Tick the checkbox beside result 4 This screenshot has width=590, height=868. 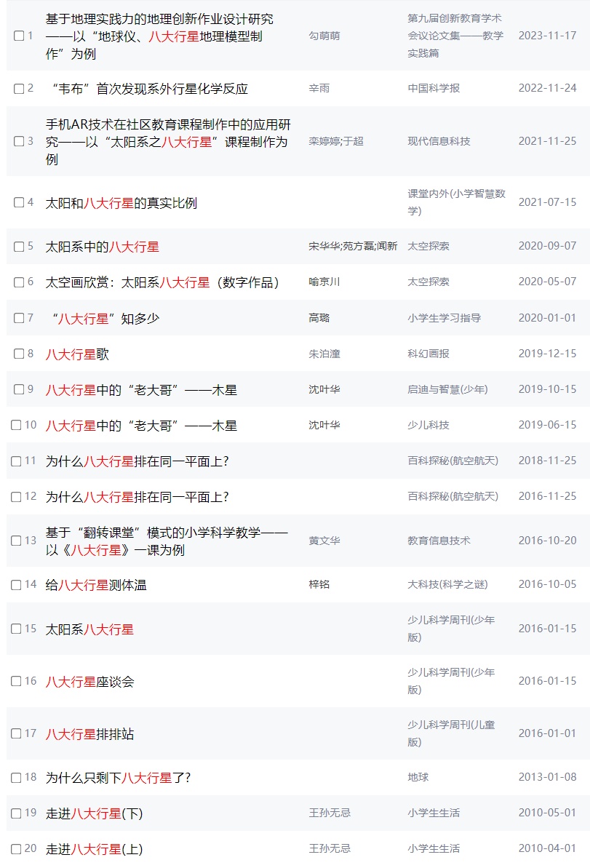(19, 202)
